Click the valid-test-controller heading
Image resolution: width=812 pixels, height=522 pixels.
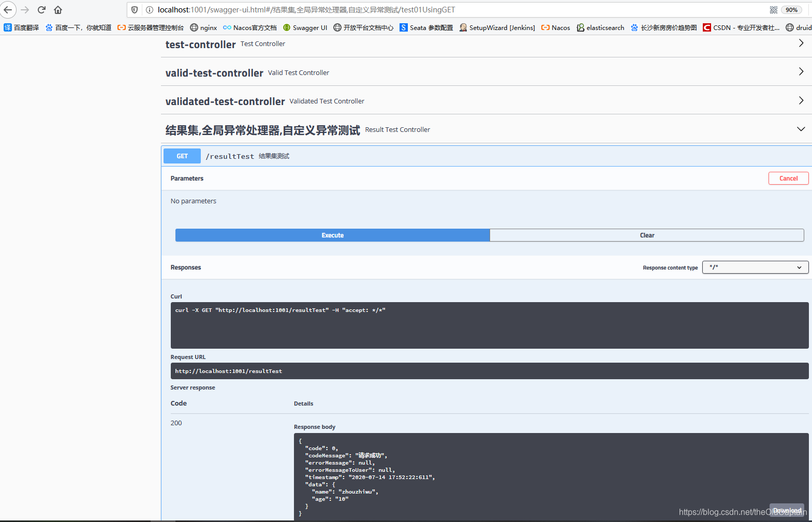[x=214, y=73]
